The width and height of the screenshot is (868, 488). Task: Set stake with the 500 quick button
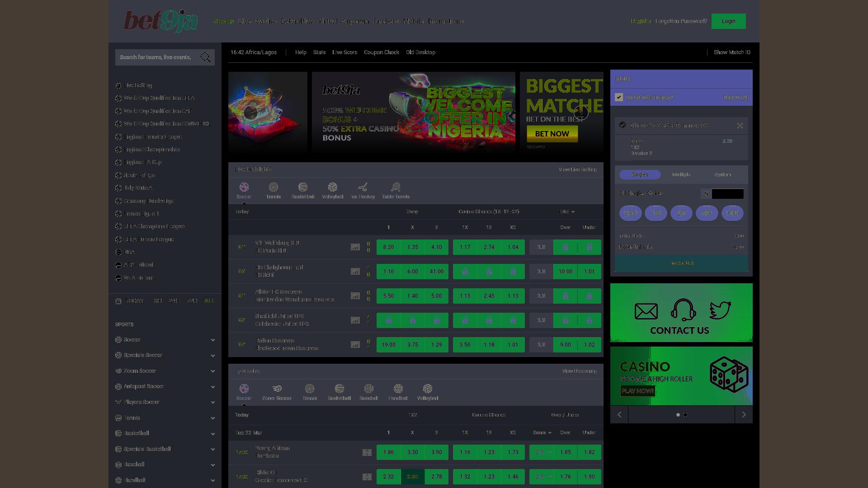click(707, 213)
